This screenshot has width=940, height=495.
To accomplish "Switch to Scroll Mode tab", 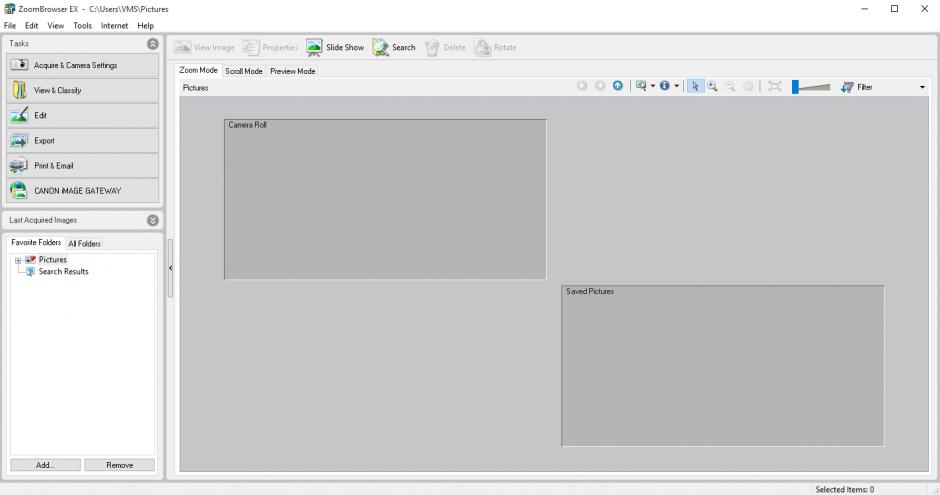I will click(x=244, y=71).
